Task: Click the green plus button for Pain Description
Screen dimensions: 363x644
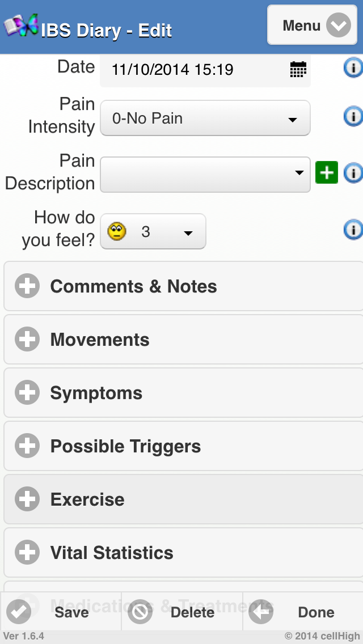Action: tap(327, 172)
